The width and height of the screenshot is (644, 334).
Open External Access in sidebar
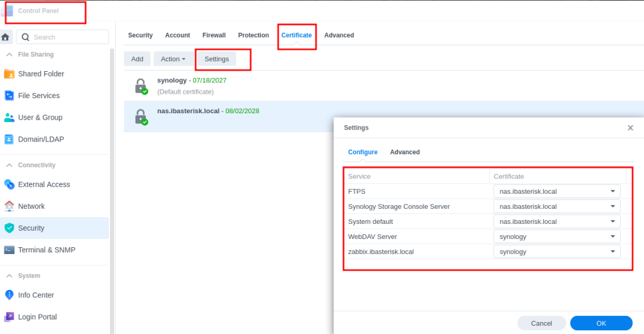(x=55, y=184)
